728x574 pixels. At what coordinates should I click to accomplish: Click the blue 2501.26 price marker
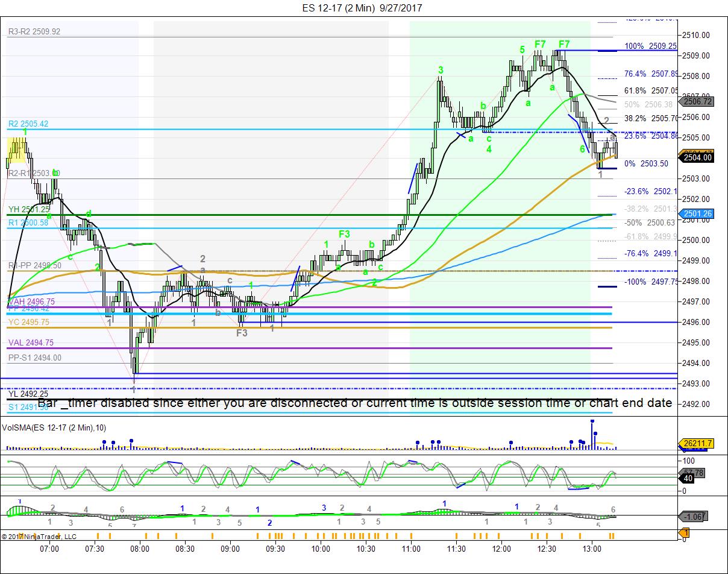pos(696,213)
